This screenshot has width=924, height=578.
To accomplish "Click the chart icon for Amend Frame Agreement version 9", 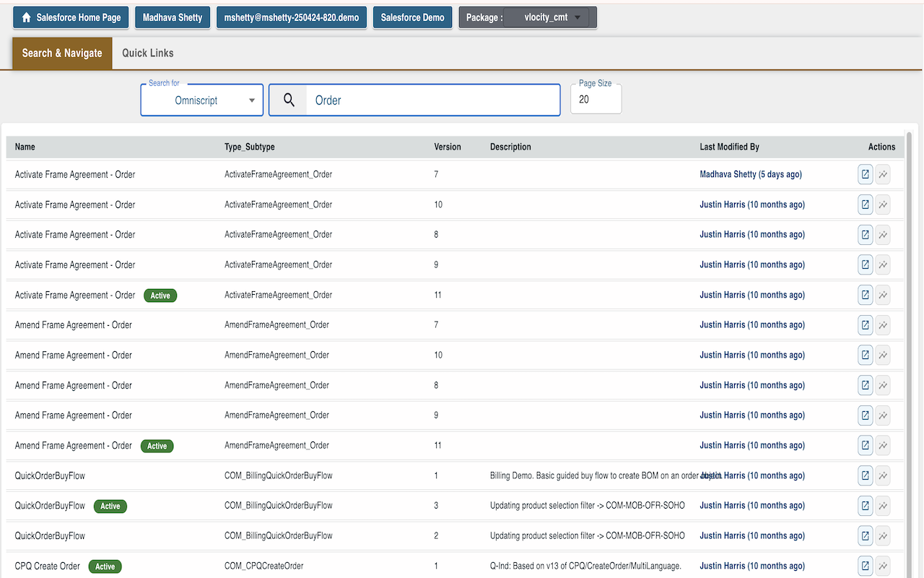I will point(883,415).
